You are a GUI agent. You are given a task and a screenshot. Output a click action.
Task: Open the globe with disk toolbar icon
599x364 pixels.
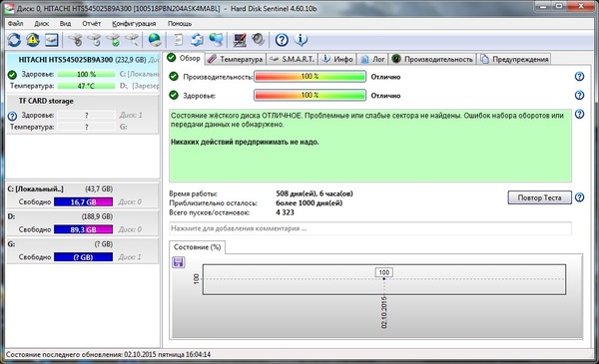coord(155,40)
